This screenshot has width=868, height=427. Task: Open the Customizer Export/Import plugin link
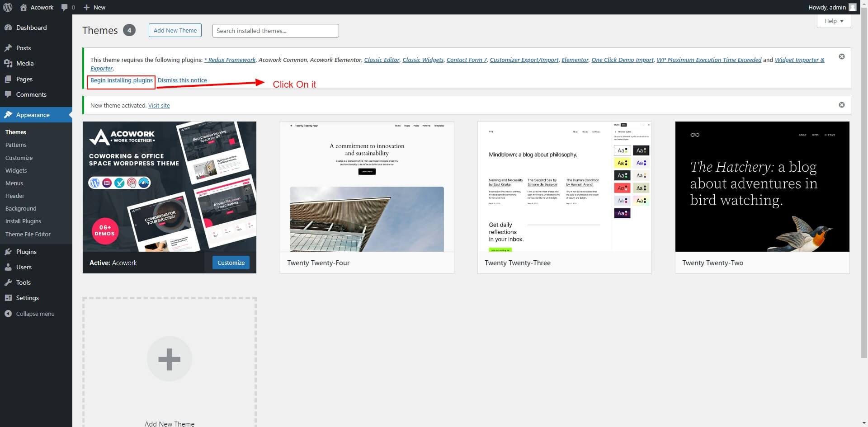tap(524, 60)
